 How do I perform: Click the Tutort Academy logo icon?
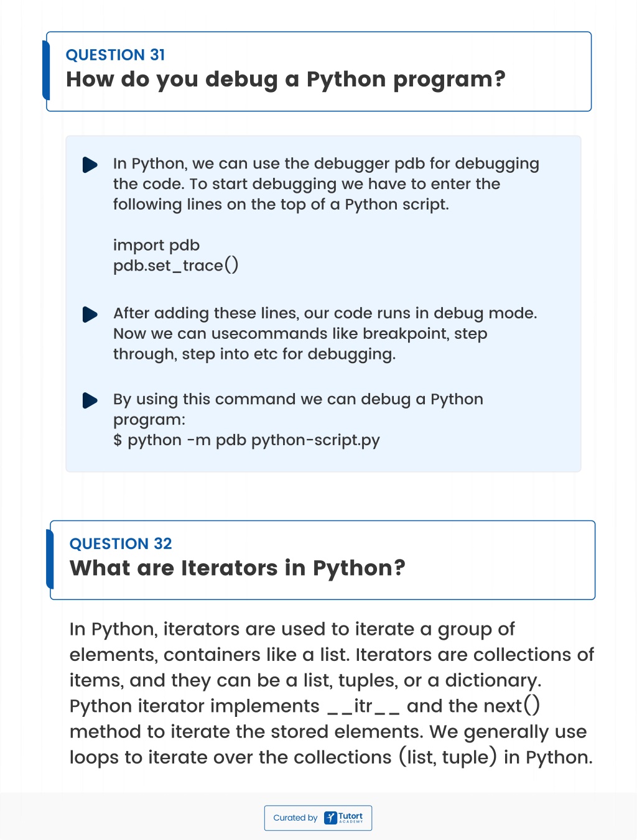330,818
